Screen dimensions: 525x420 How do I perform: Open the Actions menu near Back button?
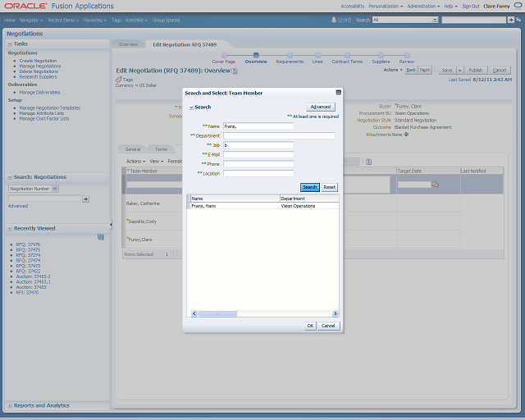[x=393, y=70]
